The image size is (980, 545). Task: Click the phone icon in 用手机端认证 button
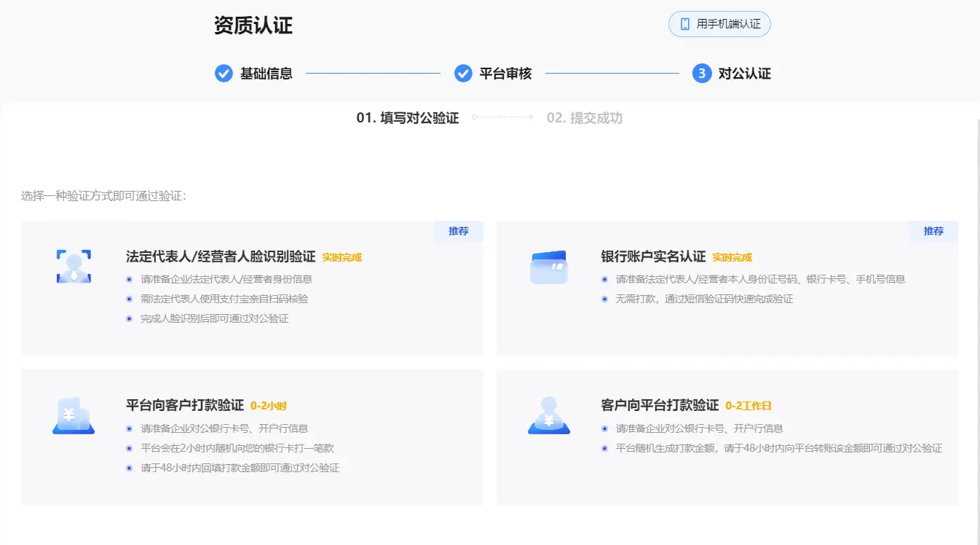tap(684, 24)
